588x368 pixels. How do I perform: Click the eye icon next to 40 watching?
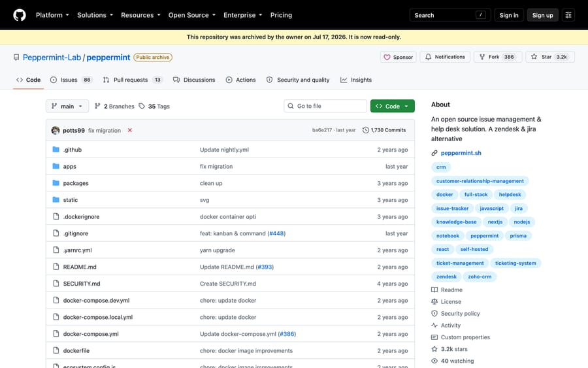[x=434, y=361]
